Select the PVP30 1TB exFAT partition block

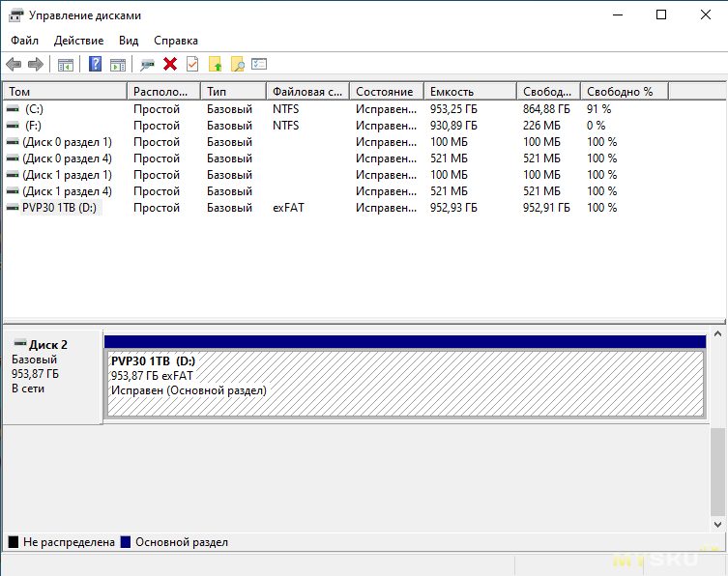(x=404, y=383)
